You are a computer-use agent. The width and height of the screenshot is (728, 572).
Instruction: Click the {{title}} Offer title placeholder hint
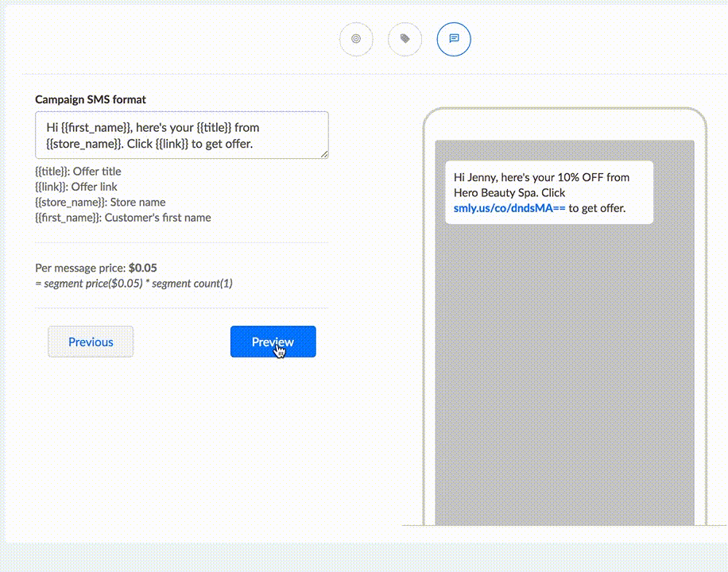(x=78, y=171)
